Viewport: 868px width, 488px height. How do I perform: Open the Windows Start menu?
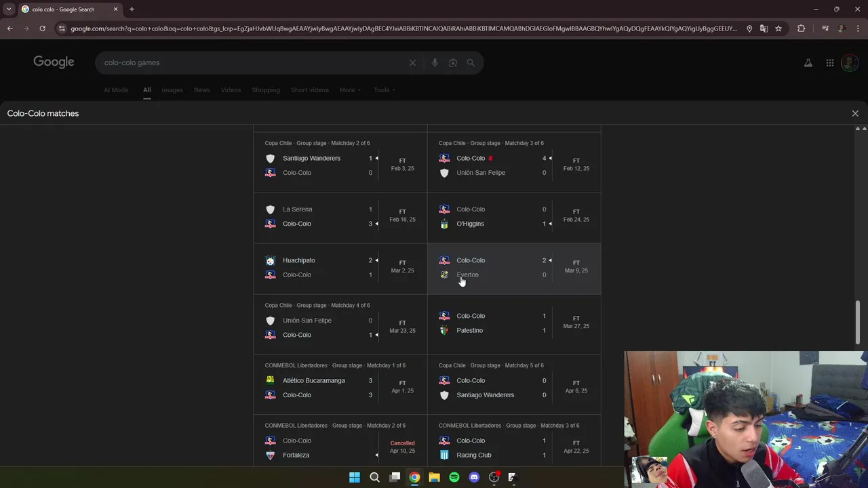354,477
